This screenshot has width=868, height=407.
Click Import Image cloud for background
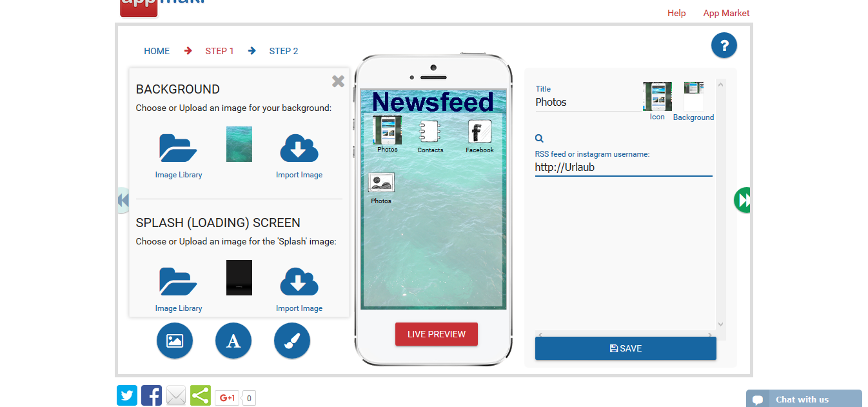coord(299,149)
